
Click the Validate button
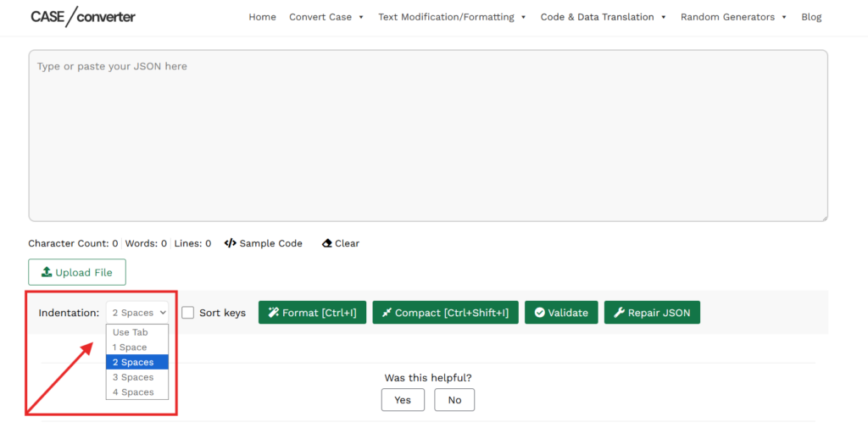pos(561,313)
